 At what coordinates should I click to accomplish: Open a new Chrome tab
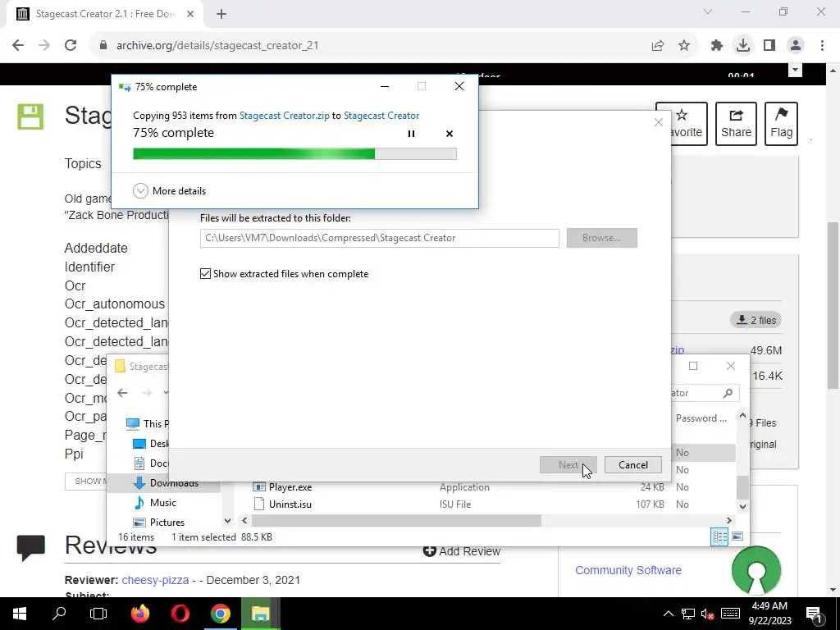221,14
